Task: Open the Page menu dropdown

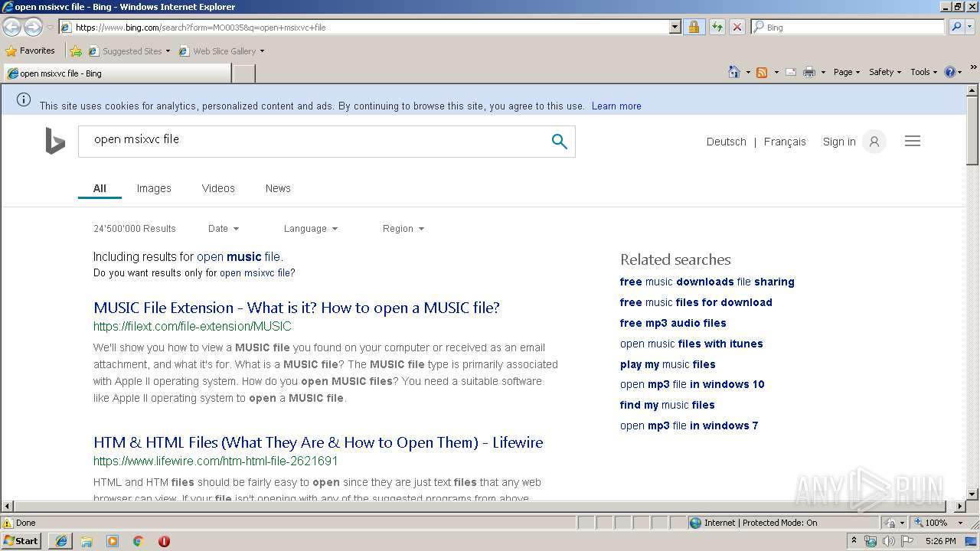Action: click(847, 72)
